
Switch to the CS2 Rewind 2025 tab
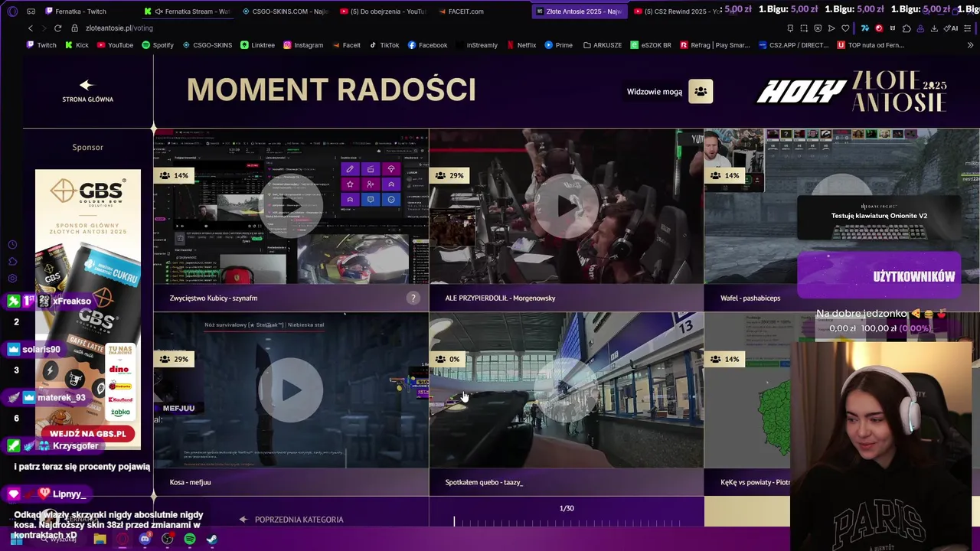[678, 11]
